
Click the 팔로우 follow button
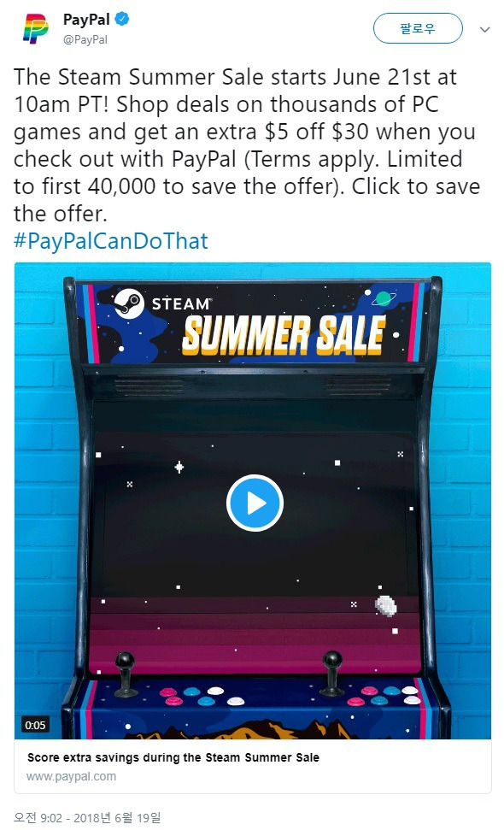pos(418,28)
